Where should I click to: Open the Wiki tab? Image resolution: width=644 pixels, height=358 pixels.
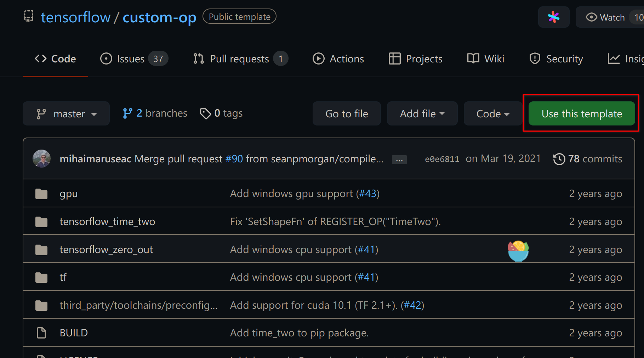pos(486,59)
